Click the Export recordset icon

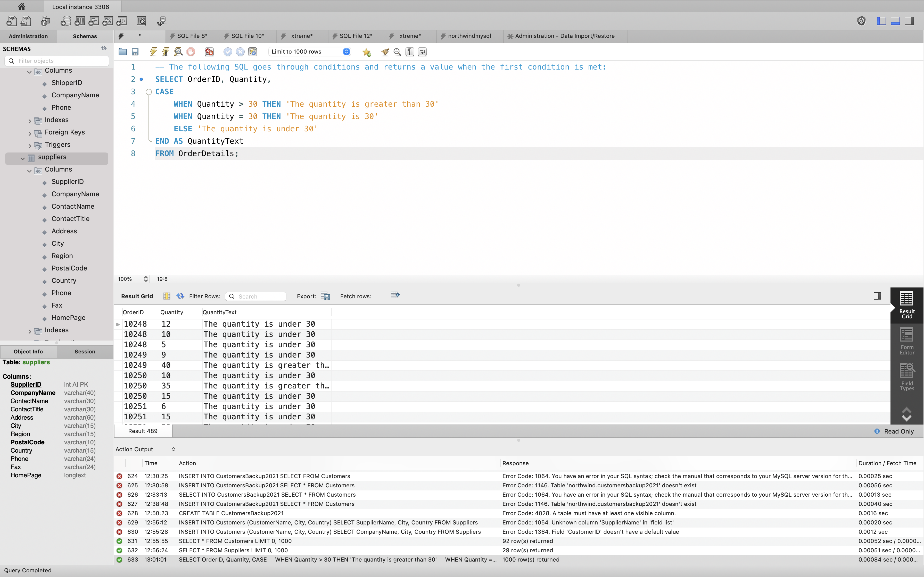tap(325, 296)
